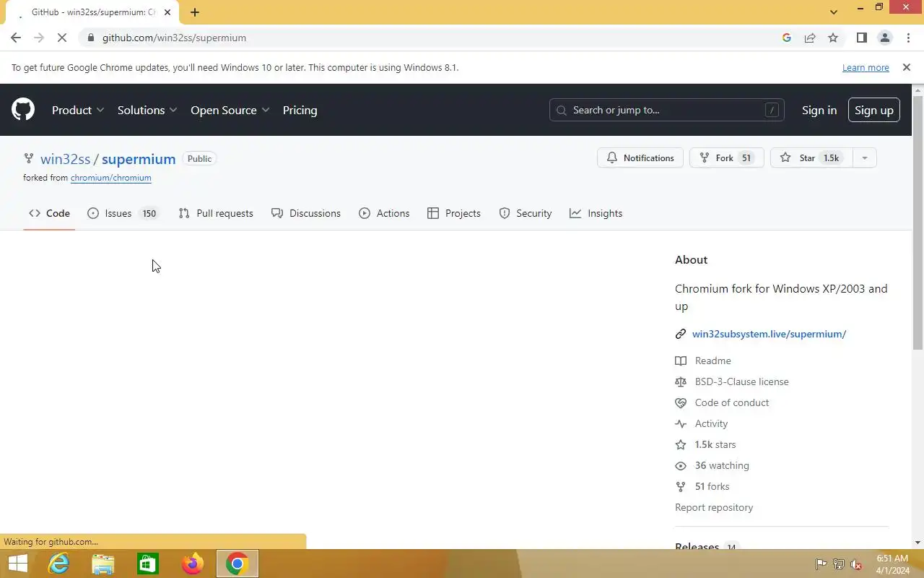Open the Chrome tab search chevron
Image resolution: width=924 pixels, height=578 pixels.
[x=834, y=12]
